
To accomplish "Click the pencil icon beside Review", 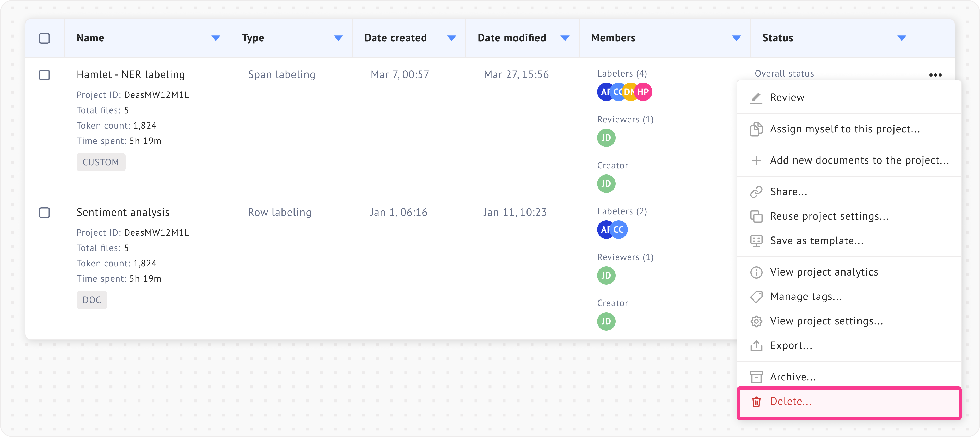I will tap(756, 98).
